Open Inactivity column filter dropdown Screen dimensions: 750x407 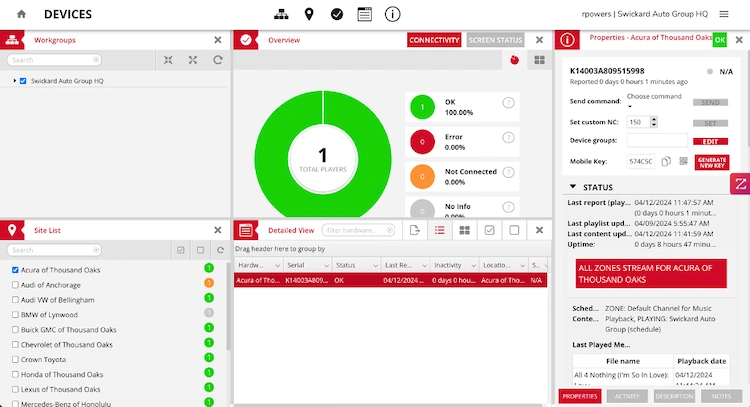(x=474, y=265)
